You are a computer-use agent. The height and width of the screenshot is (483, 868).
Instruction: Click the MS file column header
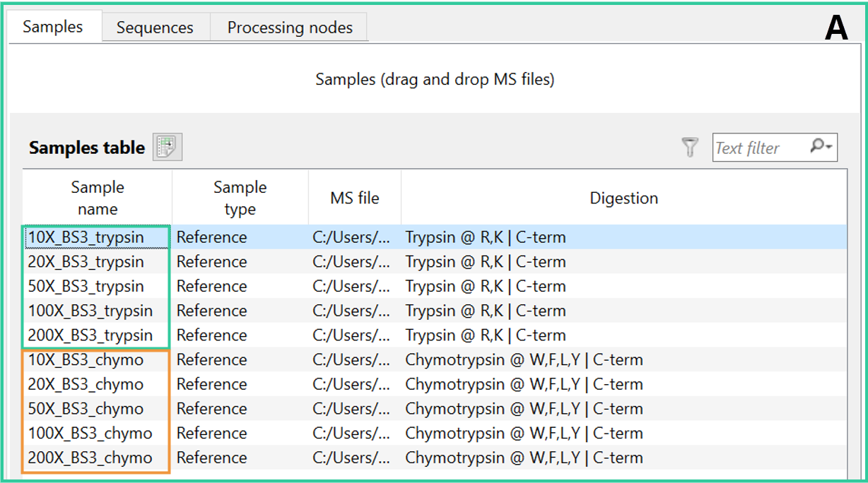coord(355,198)
